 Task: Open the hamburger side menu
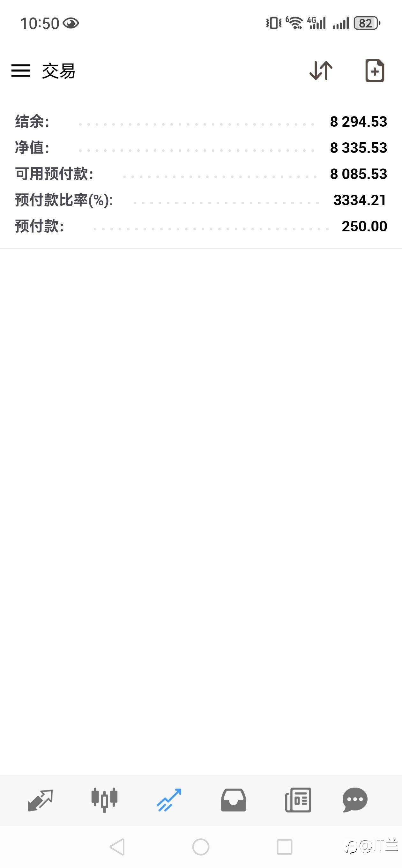click(20, 71)
